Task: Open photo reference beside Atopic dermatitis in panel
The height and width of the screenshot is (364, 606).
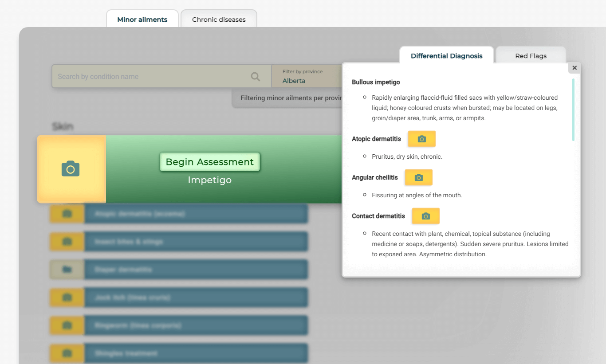Action: pos(421,138)
